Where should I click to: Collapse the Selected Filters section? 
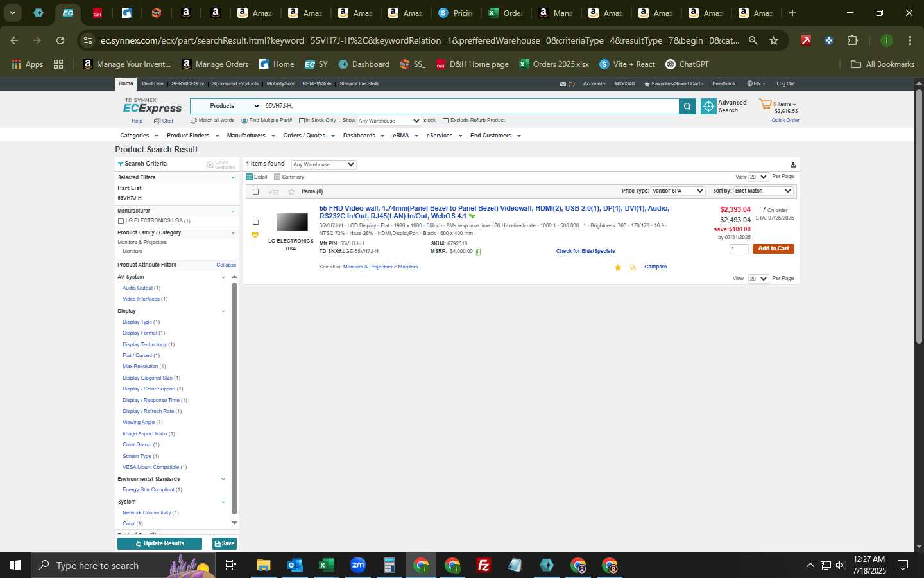[233, 178]
